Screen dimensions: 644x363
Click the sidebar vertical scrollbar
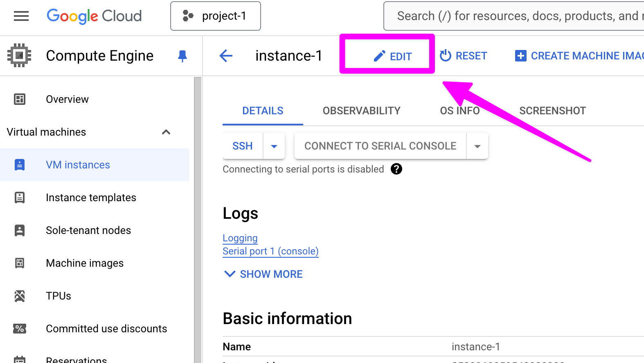198,220
